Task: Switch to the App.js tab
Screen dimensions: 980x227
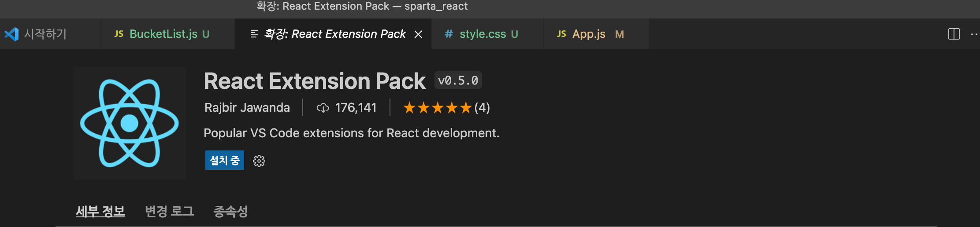Action: point(596,34)
